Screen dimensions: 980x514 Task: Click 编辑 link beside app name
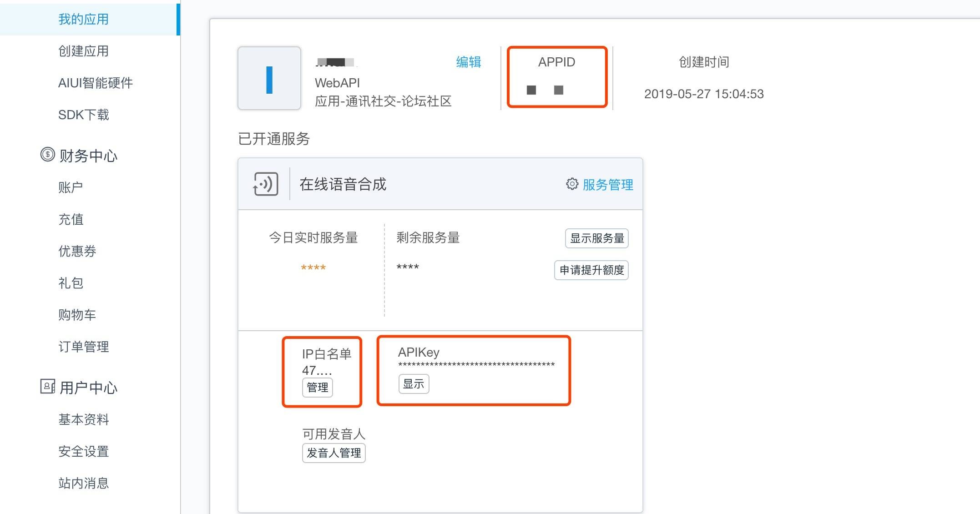(469, 62)
